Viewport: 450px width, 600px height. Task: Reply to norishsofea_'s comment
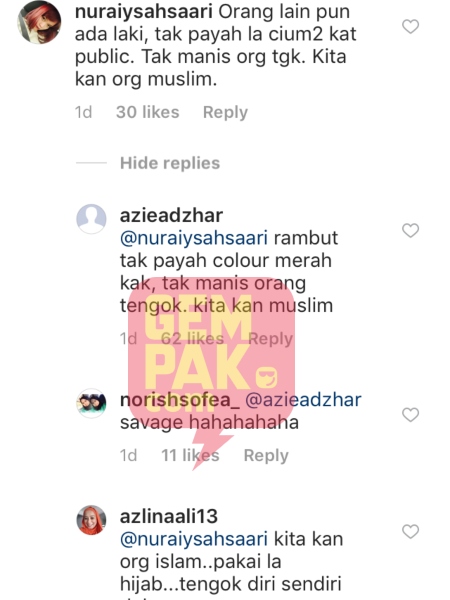[266, 455]
